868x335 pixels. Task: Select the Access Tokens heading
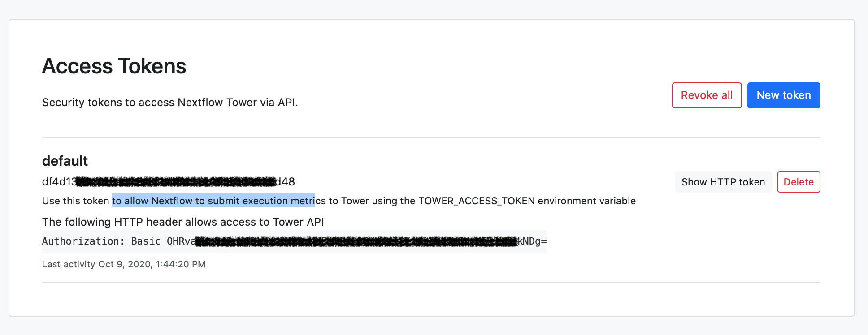114,66
